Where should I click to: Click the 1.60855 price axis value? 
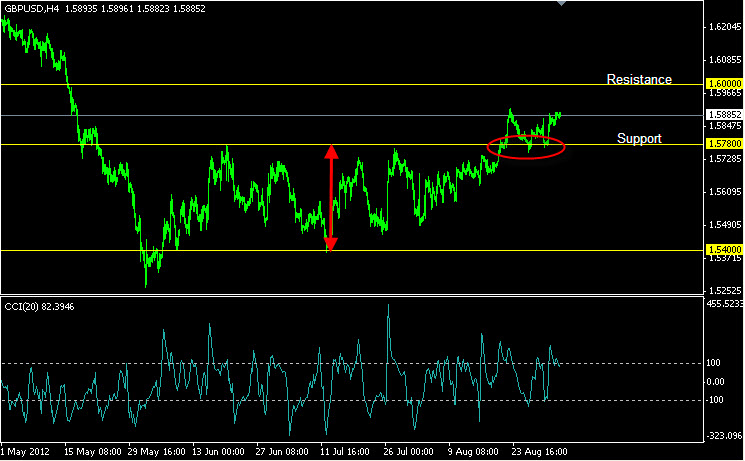[725, 60]
